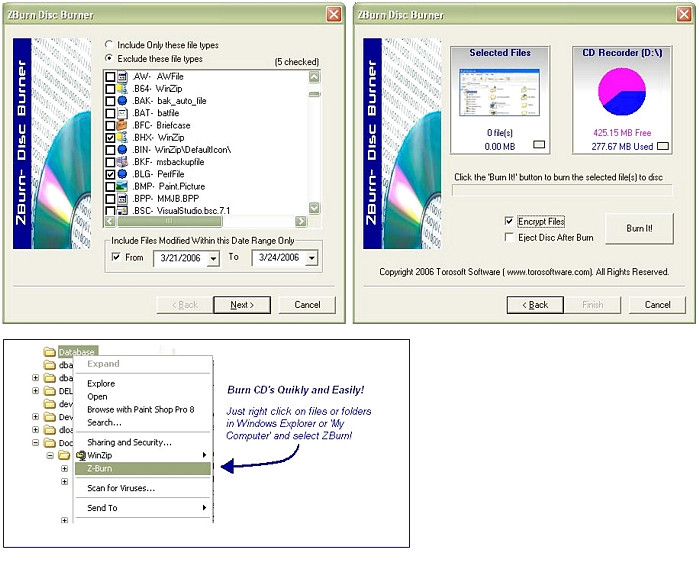Image resolution: width=700 pixels, height=573 pixels.
Task: Click the .BHX WinZip file type icon
Action: click(122, 137)
